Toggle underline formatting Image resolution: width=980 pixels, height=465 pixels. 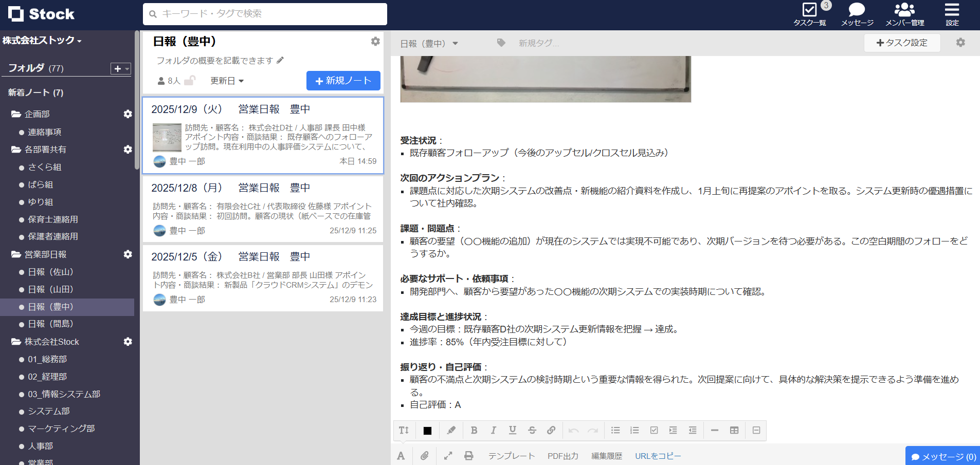(x=512, y=431)
